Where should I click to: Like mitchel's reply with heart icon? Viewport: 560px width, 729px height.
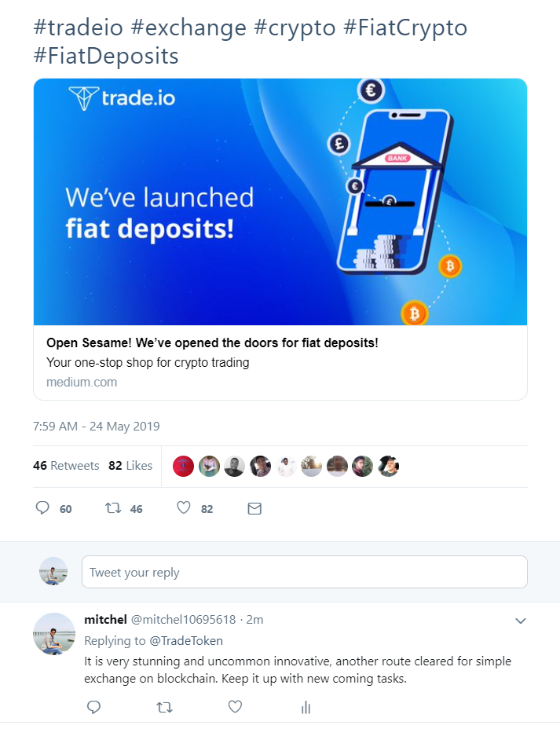click(235, 707)
